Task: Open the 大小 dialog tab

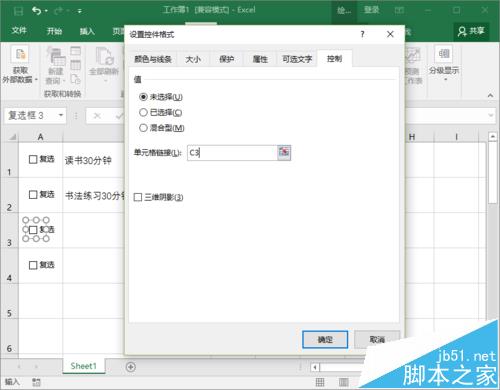Action: [x=193, y=59]
